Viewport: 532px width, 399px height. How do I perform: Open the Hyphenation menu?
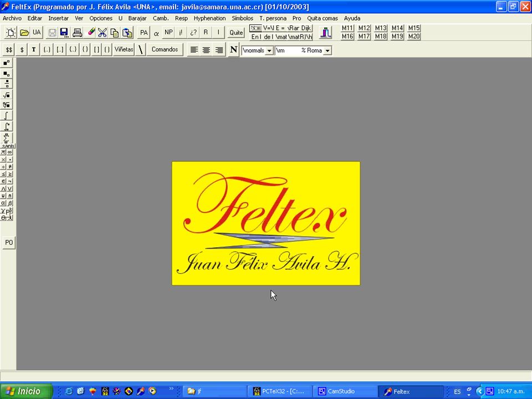click(x=209, y=18)
